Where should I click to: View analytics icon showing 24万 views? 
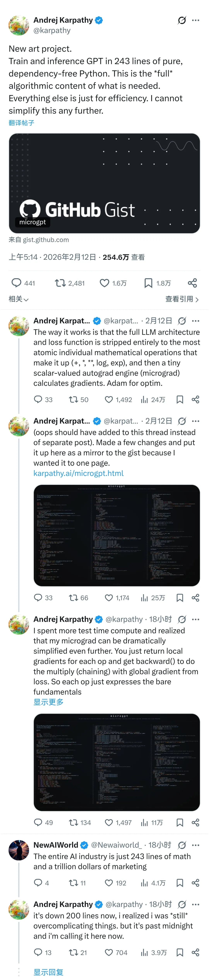point(144,399)
